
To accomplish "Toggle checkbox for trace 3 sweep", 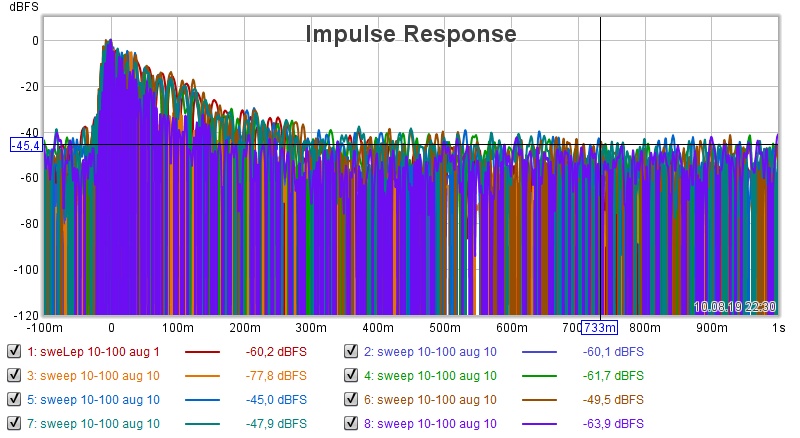I will [x=14, y=375].
